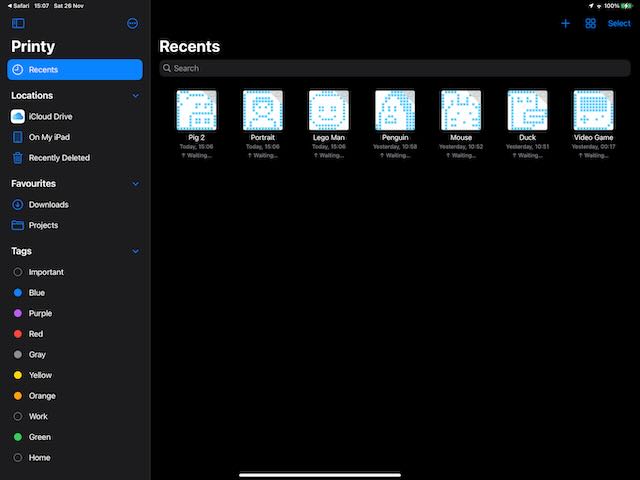Open the Pig 2 document thumbnail
Image resolution: width=640 pixels, height=480 pixels.
click(x=196, y=110)
